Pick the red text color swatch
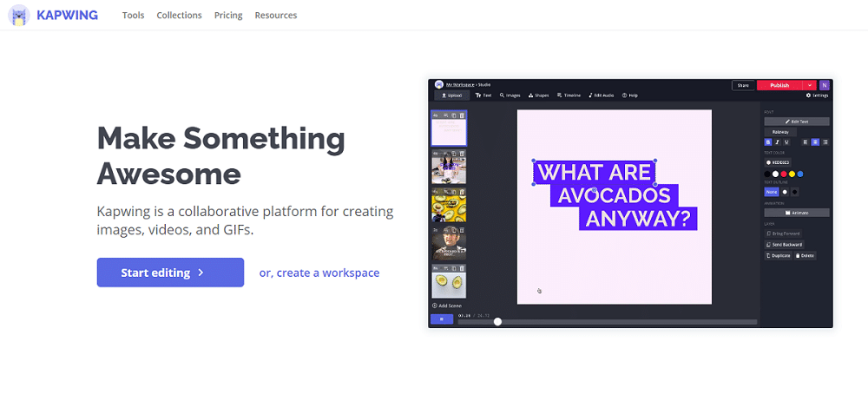The image size is (868, 401). point(784,174)
